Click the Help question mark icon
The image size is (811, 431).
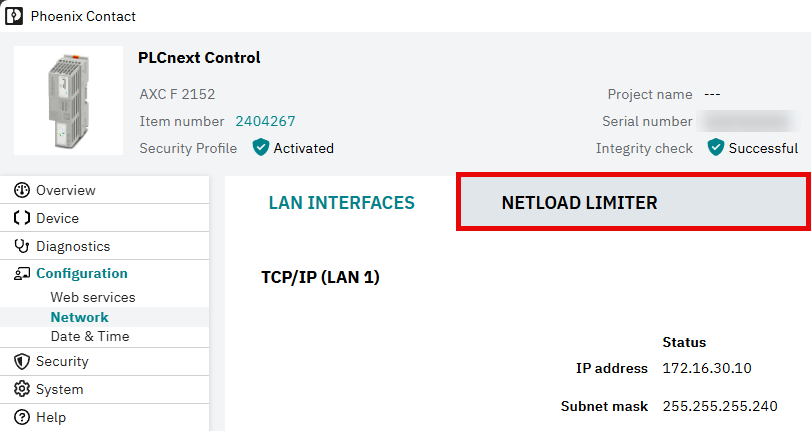[22, 417]
